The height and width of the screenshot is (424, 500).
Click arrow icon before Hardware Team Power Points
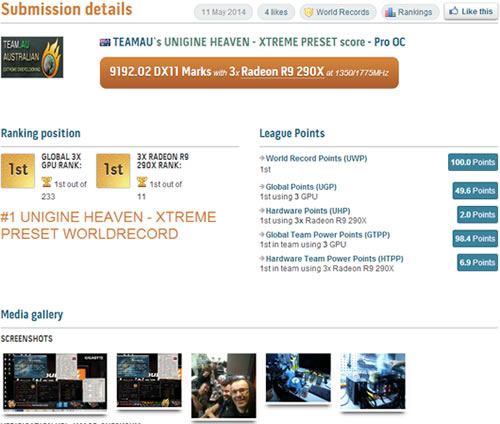tap(262, 259)
